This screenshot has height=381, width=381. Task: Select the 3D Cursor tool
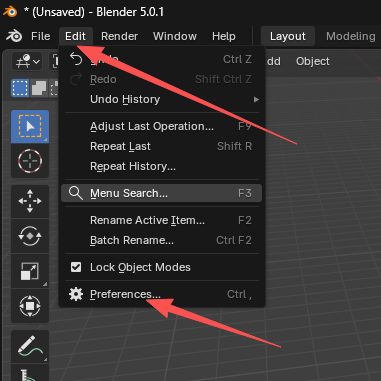click(x=30, y=161)
